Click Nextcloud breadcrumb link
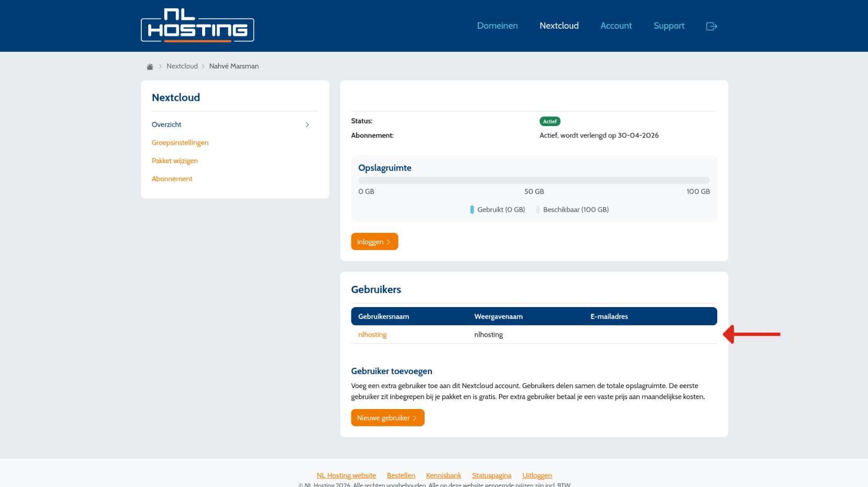The height and width of the screenshot is (487, 868). click(182, 66)
